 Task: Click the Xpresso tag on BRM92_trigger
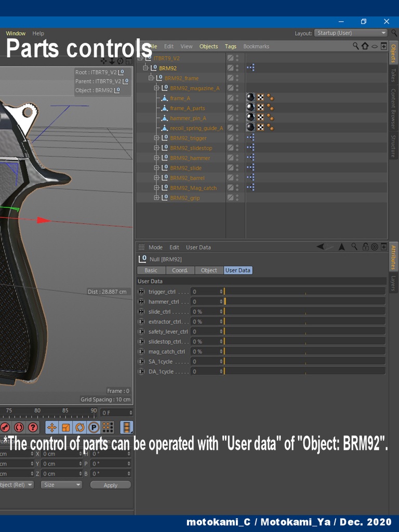(x=250, y=137)
